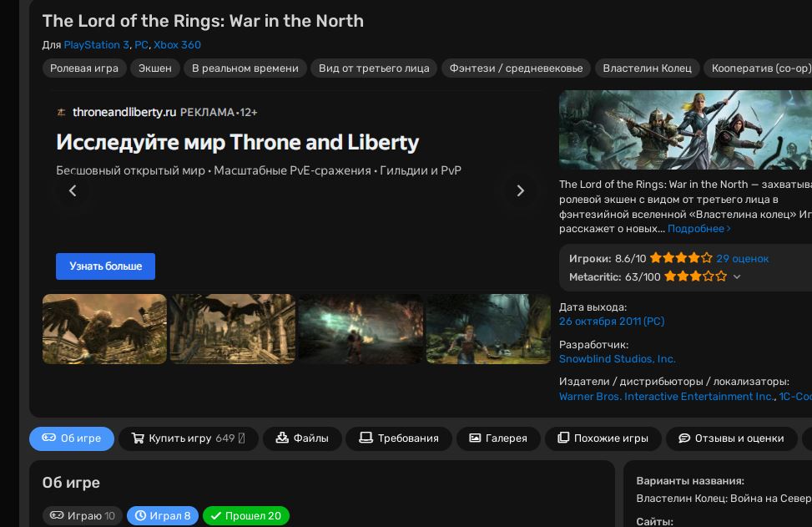Open the 29 оценок ratings link
Image resolution: width=812 pixels, height=527 pixels.
click(x=742, y=259)
